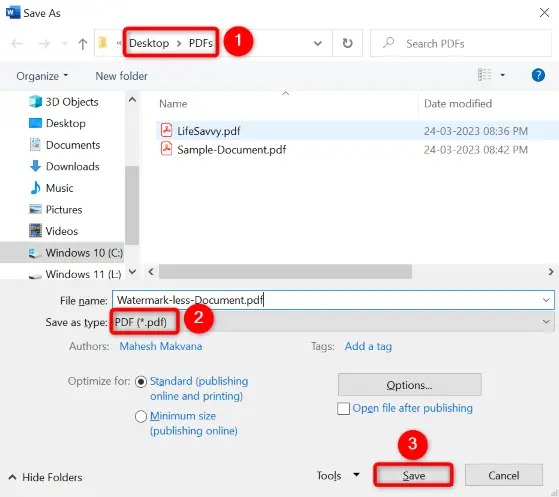Open the 3D Objects folder
Viewport: 559px width, 497px height.
click(x=63, y=102)
